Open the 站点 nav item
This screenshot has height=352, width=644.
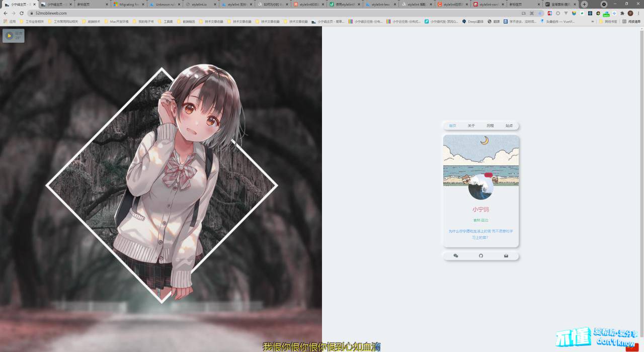509,126
